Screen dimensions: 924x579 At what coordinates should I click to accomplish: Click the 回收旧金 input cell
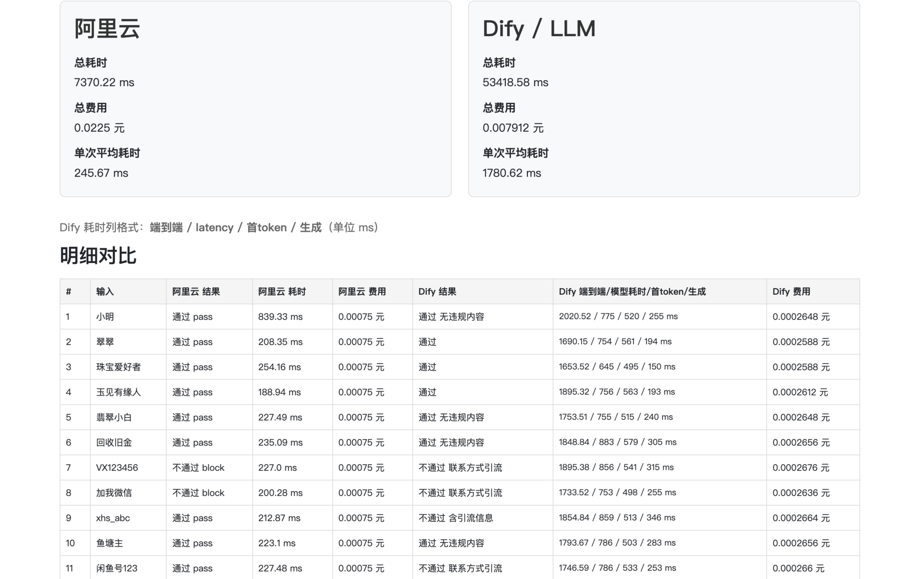(x=114, y=442)
